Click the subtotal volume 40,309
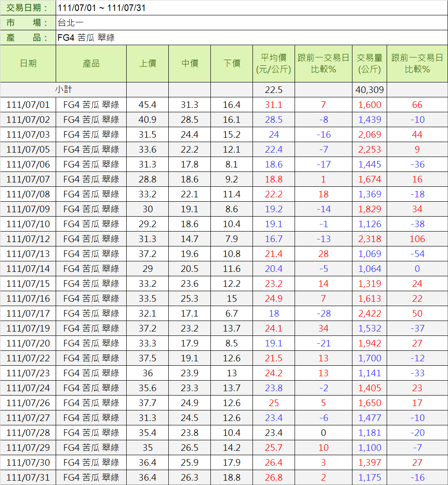 (x=369, y=90)
